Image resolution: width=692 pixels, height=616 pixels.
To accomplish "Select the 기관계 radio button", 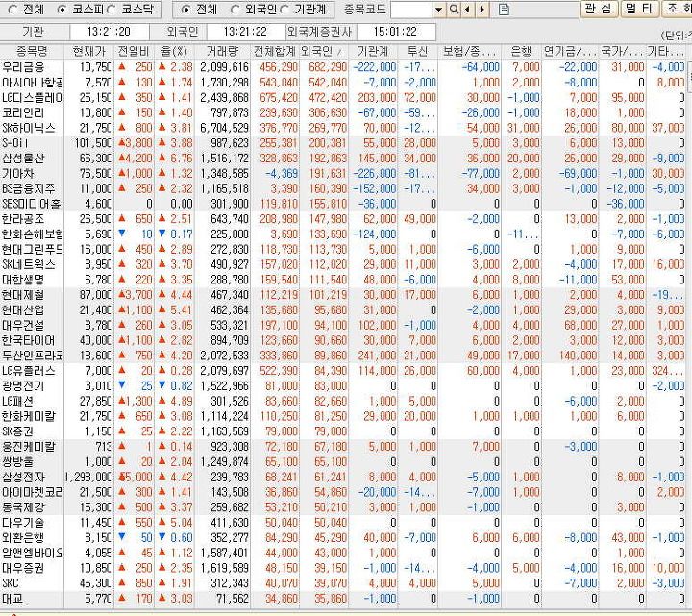I will [x=284, y=10].
